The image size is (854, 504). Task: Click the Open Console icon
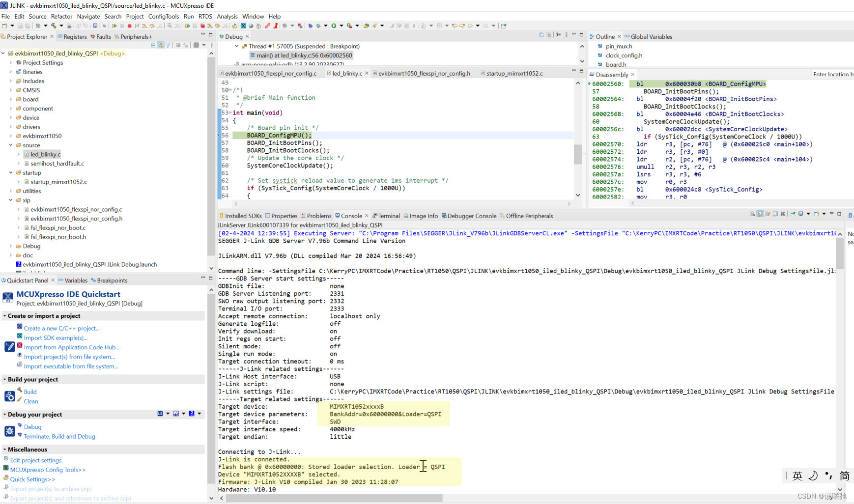pos(816,214)
